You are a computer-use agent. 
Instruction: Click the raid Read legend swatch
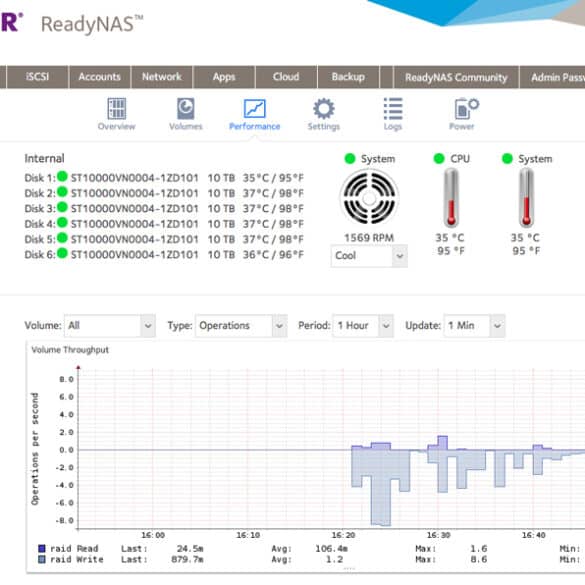point(42,548)
